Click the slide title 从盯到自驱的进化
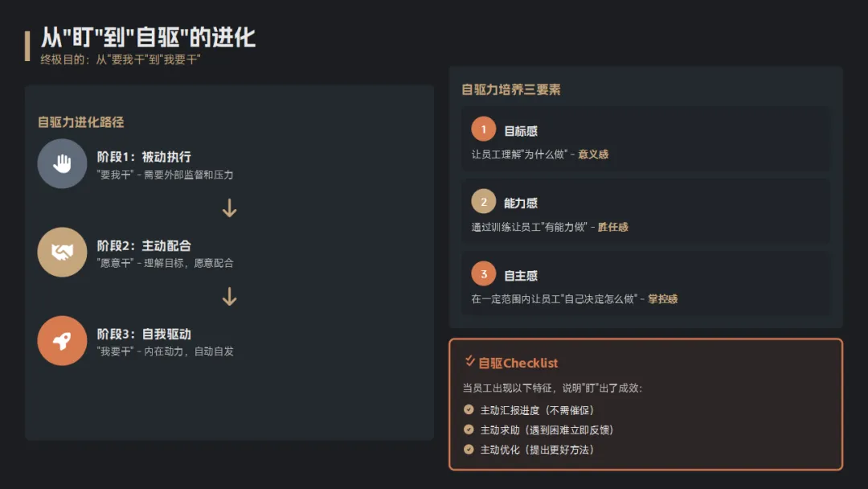The image size is (868, 489). (x=148, y=38)
